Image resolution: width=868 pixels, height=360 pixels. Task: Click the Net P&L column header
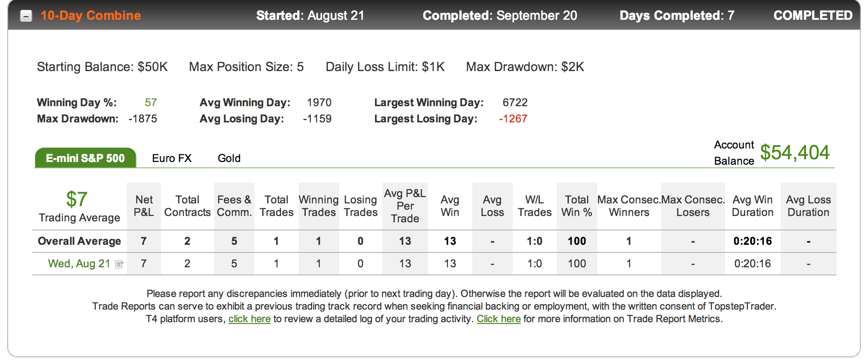[x=144, y=206]
